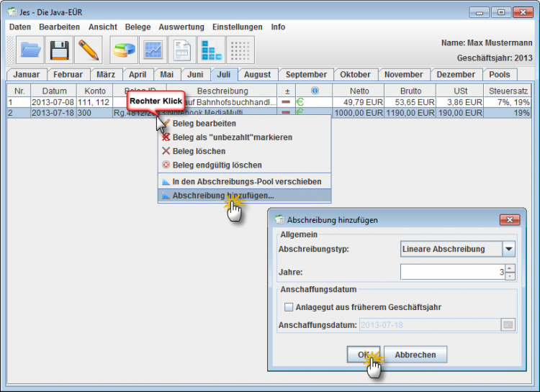Click the calendar icon beside Anschaffungsdatum
The width and height of the screenshot is (540, 392).
[x=509, y=325]
